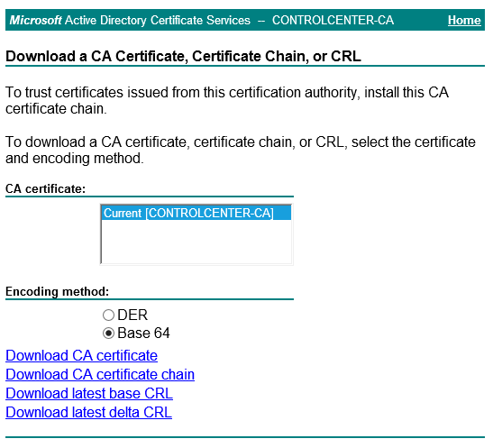Download latest delta CRL
The height and width of the screenshot is (448, 493).
[88, 412]
